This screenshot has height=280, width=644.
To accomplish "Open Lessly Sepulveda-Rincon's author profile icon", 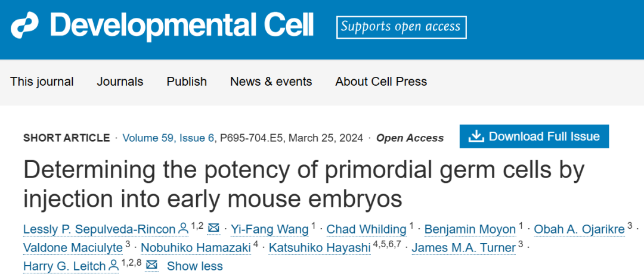I will (183, 229).
